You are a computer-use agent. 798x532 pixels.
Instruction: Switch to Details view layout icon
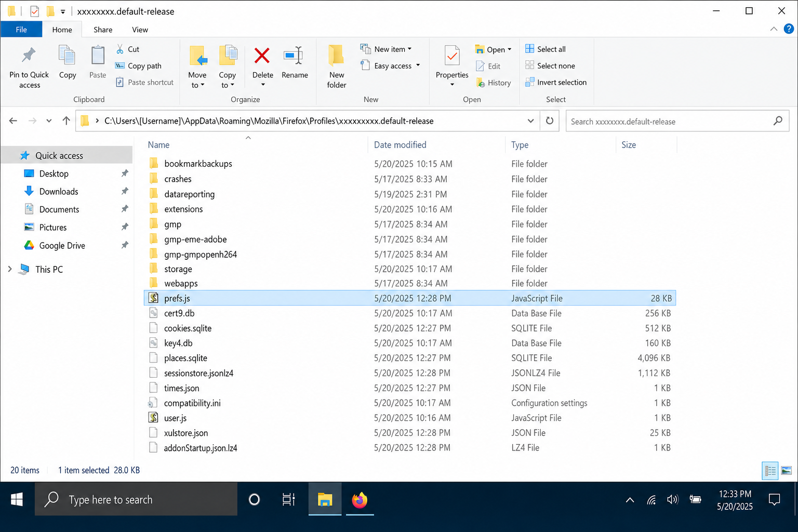pos(770,471)
